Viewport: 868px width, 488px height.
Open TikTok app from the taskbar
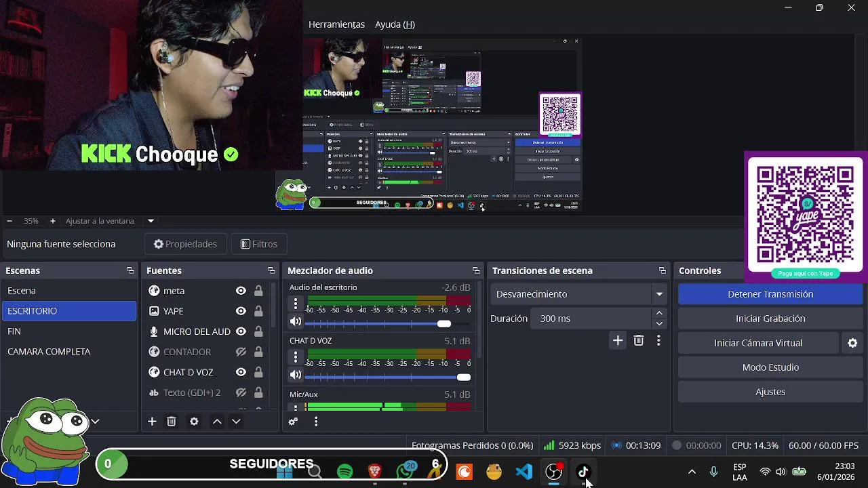(583, 471)
